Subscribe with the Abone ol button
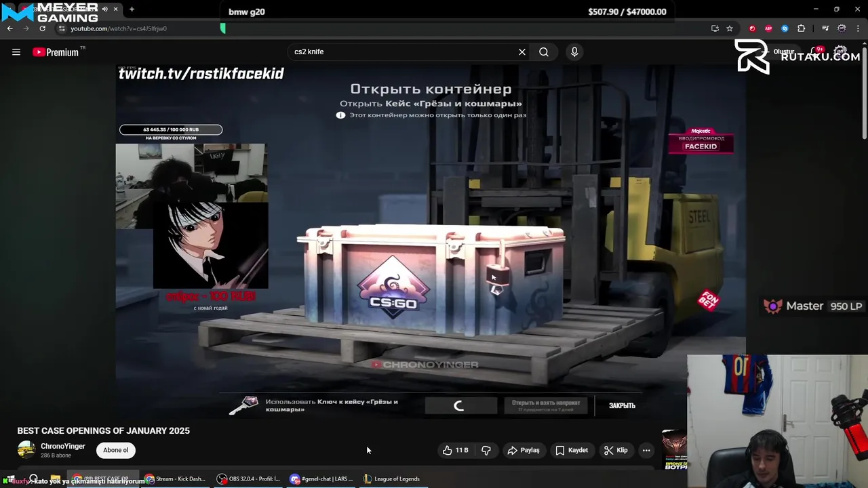Screen dimensions: 868x488 point(116,450)
